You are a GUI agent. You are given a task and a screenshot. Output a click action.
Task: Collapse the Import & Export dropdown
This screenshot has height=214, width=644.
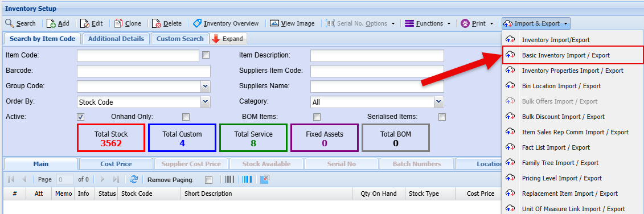click(536, 23)
